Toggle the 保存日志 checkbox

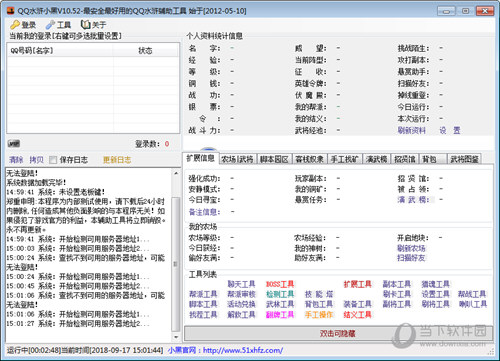click(x=53, y=160)
